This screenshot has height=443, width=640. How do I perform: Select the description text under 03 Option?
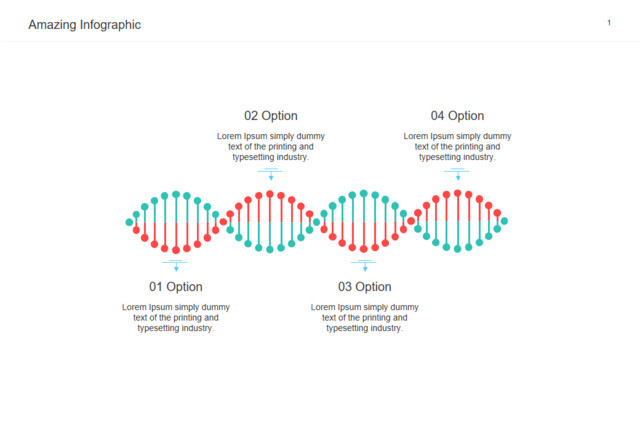click(364, 318)
